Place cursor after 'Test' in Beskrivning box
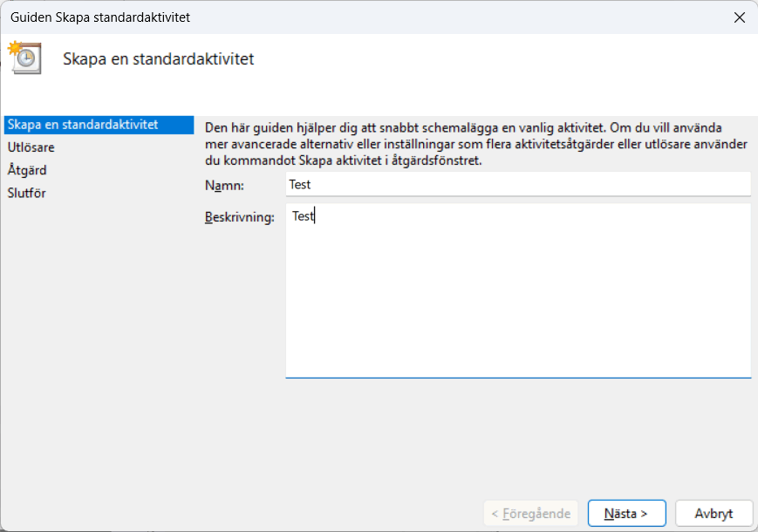 pyautogui.click(x=315, y=216)
